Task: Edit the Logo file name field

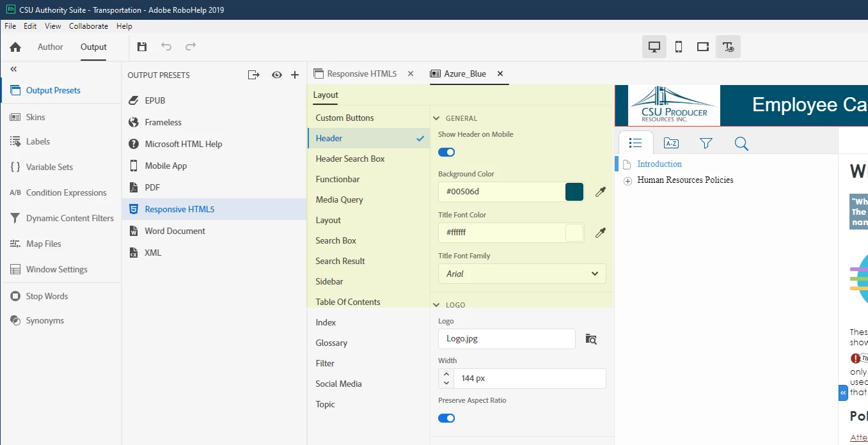Action: [507, 339]
